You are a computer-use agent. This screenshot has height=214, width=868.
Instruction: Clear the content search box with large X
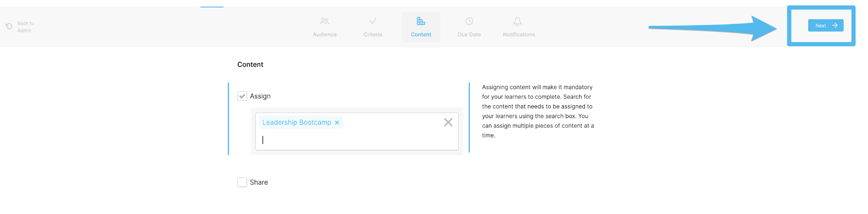pos(448,122)
